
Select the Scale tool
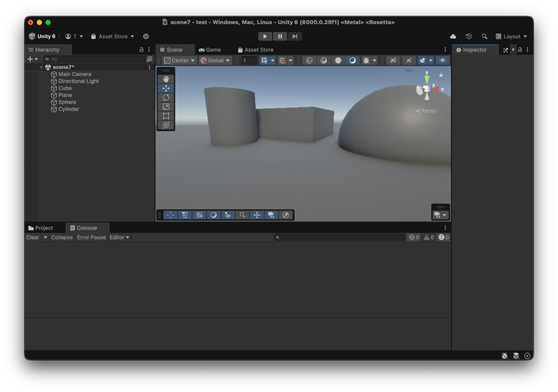pos(166,107)
